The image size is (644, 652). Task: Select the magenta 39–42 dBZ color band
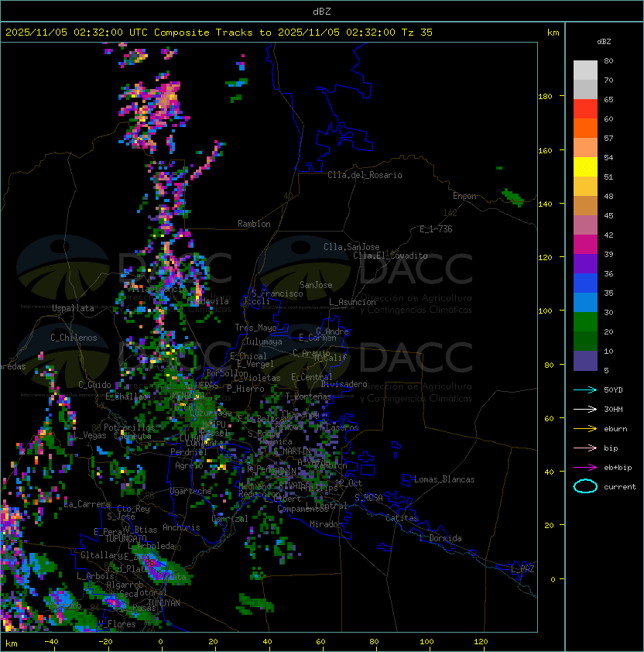pyautogui.click(x=585, y=245)
